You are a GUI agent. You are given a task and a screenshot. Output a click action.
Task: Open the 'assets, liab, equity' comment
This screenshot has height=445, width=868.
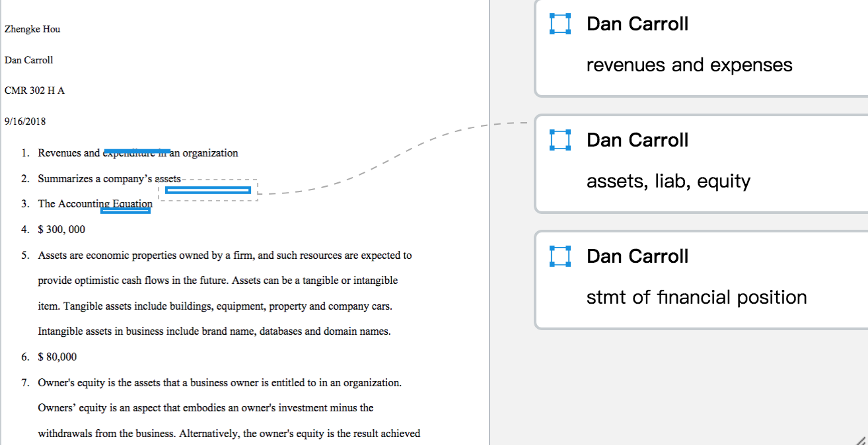pyautogui.click(x=702, y=164)
